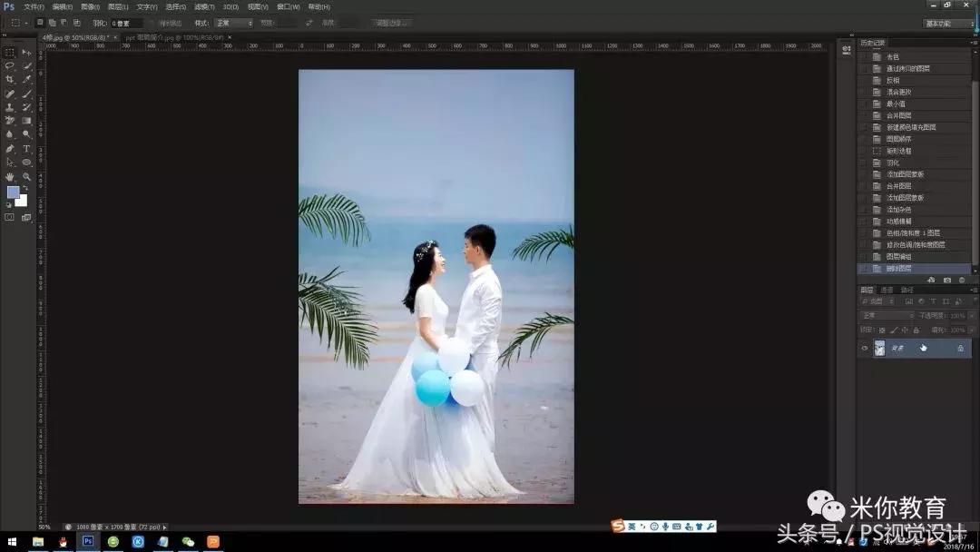Toggle Quick Mask mode at toolbar bottom

tap(8, 217)
